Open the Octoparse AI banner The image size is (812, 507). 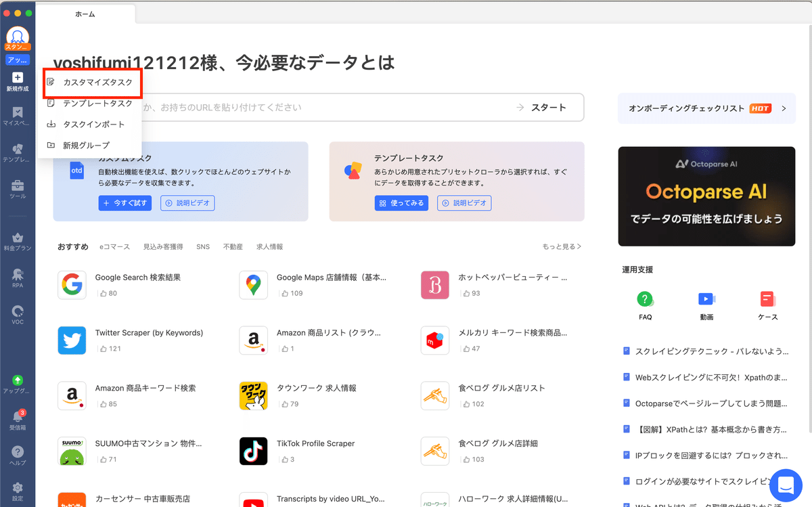coord(706,196)
